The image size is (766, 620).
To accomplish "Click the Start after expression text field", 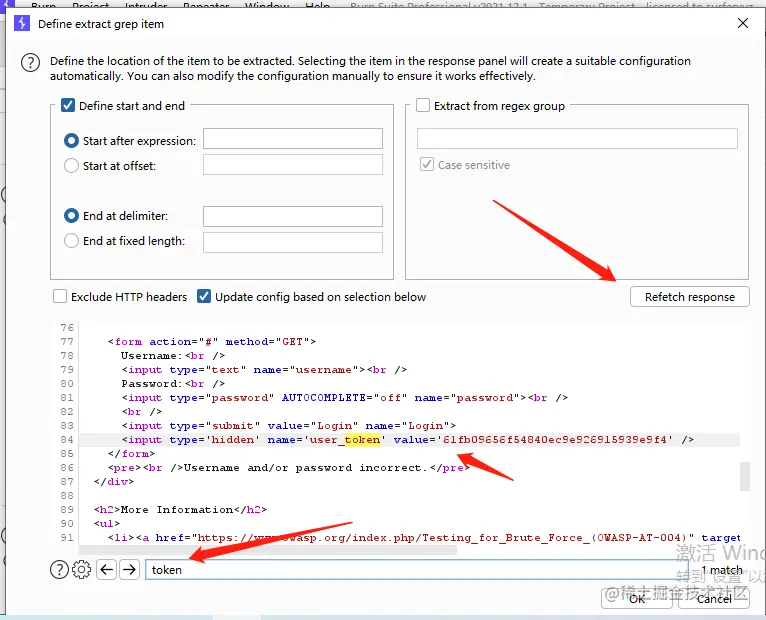I will tap(293, 139).
